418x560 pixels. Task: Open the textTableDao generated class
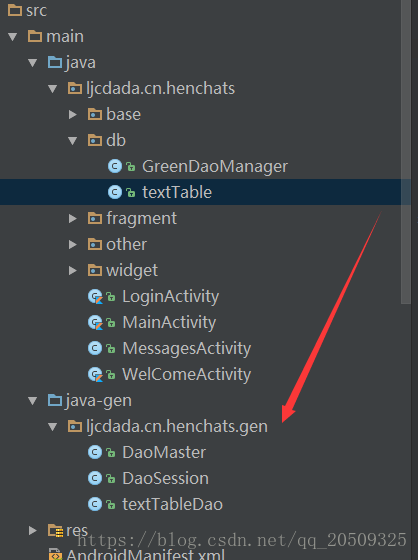coord(173,505)
